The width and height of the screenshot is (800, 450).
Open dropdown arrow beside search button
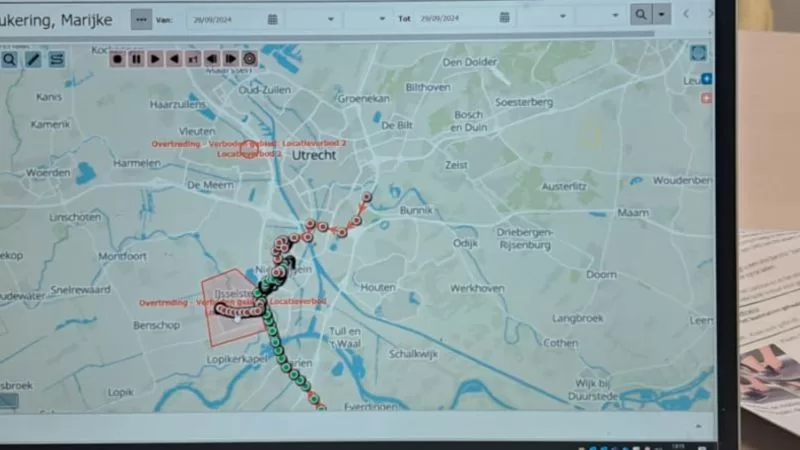(x=662, y=15)
